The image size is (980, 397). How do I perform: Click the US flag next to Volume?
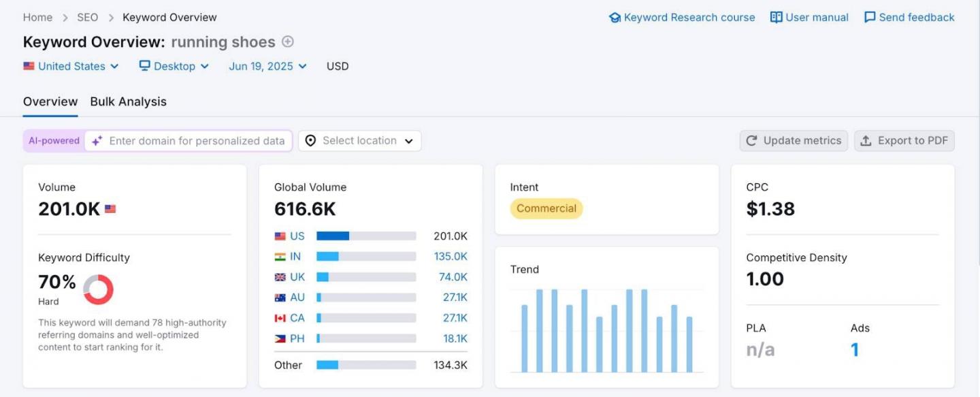point(110,209)
